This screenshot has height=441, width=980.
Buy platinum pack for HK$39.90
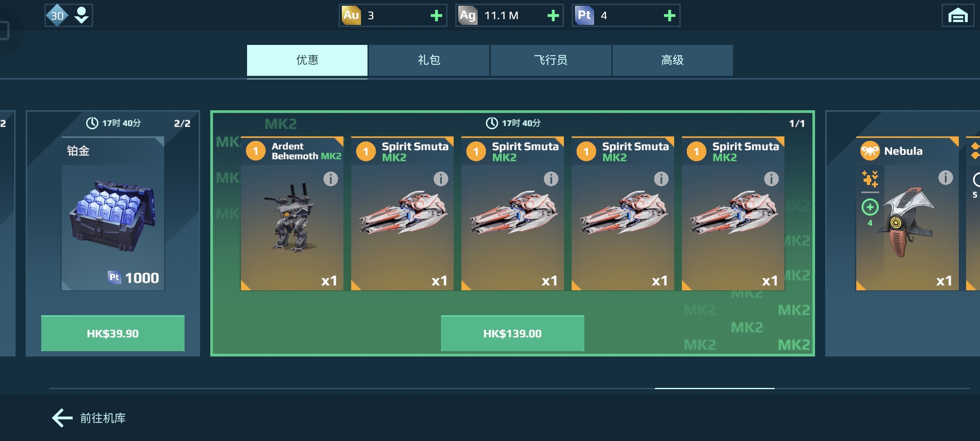[113, 333]
